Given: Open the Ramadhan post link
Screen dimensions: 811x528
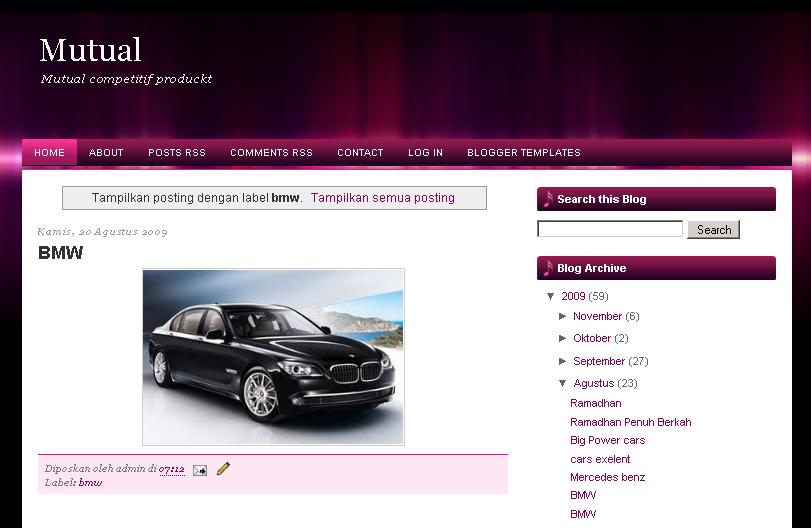Looking at the screenshot, I should pos(596,403).
